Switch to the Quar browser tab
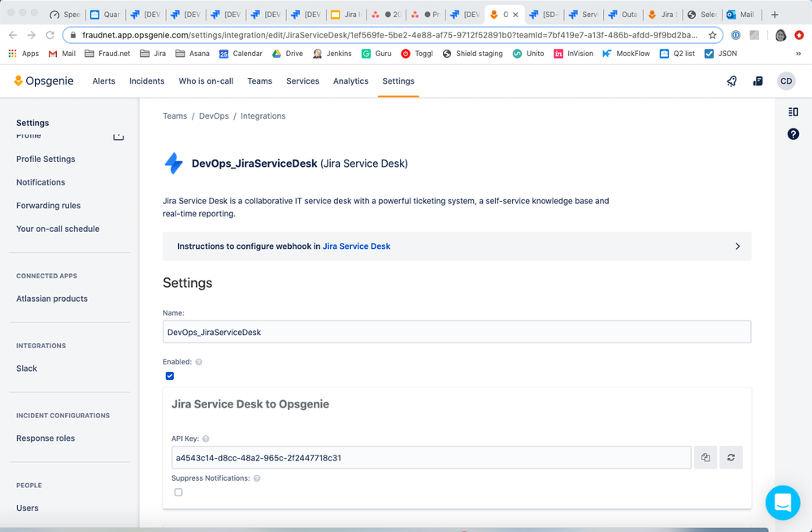Screen dimensions: 812x532 pos(106,15)
